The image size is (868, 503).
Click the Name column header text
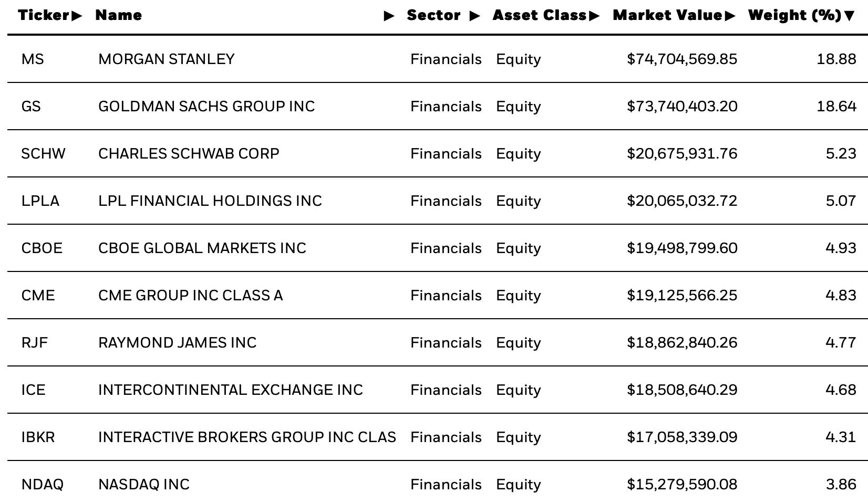(119, 15)
